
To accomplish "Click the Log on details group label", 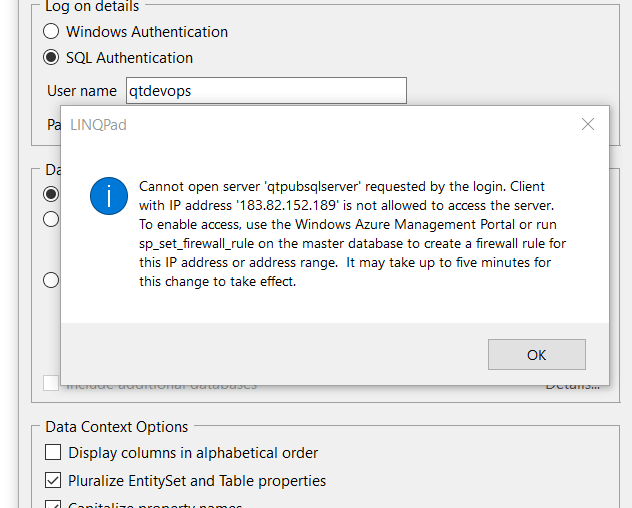I will pyautogui.click(x=92, y=6).
